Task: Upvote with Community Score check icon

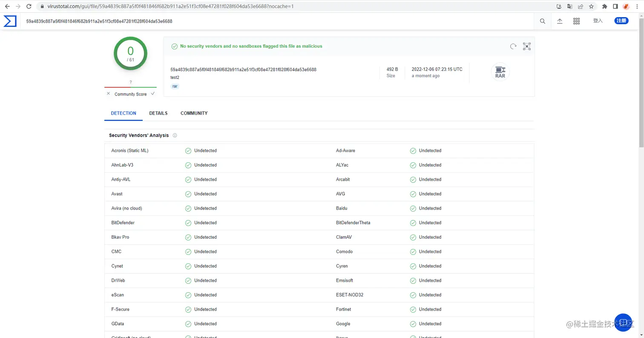Action: point(152,94)
